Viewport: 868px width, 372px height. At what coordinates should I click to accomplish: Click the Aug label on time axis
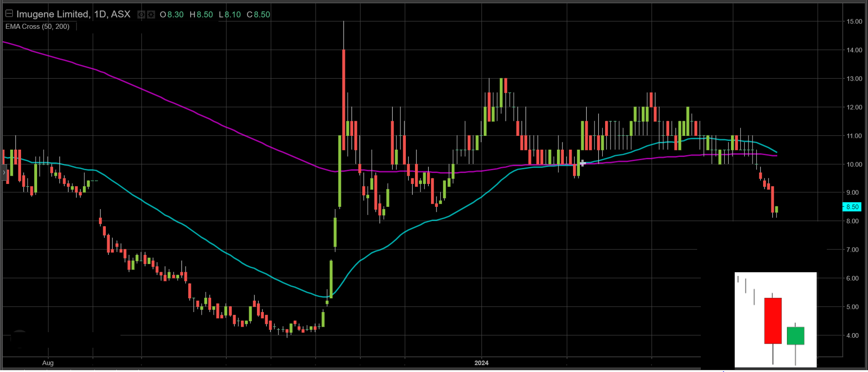click(x=48, y=363)
